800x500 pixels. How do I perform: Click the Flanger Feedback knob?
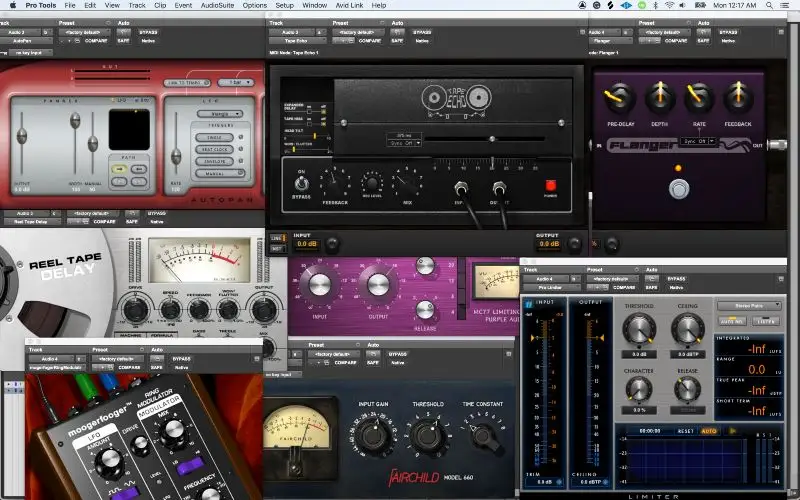coord(738,97)
